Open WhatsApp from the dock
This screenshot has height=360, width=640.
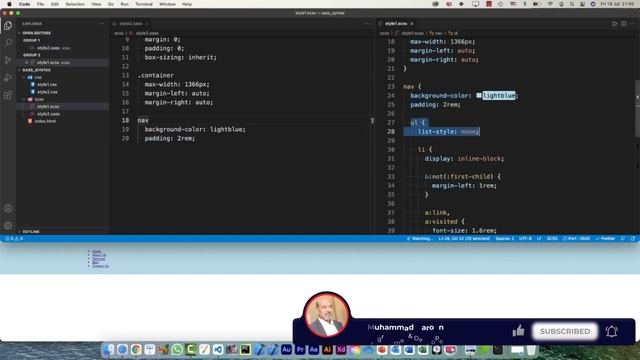177,350
